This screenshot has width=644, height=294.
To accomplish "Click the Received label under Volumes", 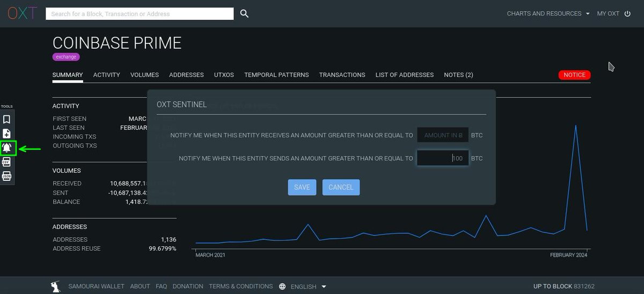I will (x=67, y=183).
